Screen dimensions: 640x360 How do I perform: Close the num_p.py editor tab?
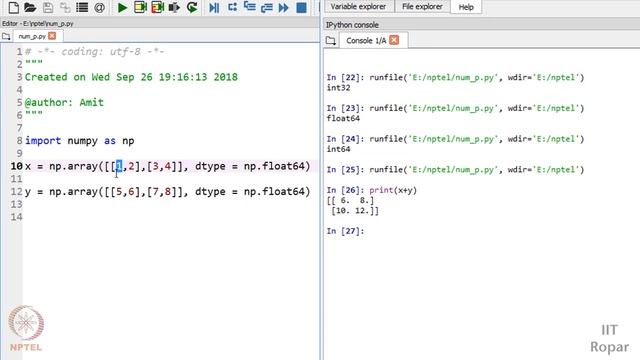click(52, 36)
